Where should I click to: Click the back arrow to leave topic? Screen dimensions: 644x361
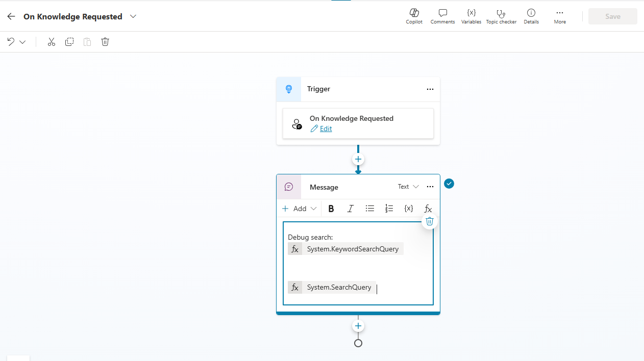(11, 16)
